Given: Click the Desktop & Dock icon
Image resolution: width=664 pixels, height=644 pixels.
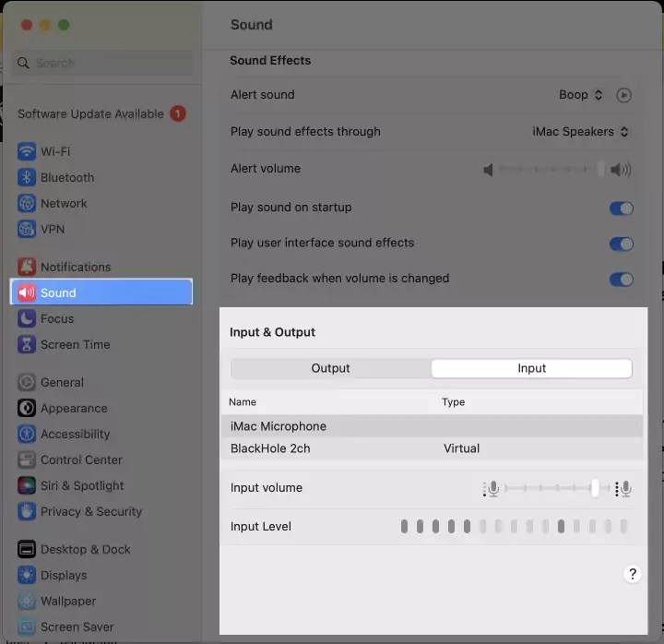Looking at the screenshot, I should [x=26, y=549].
